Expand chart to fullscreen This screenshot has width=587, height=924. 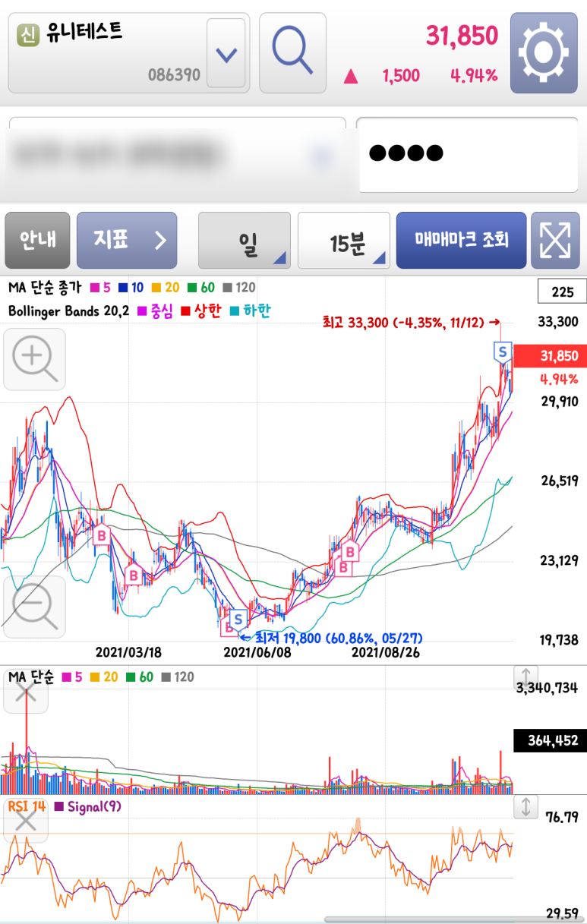[555, 240]
